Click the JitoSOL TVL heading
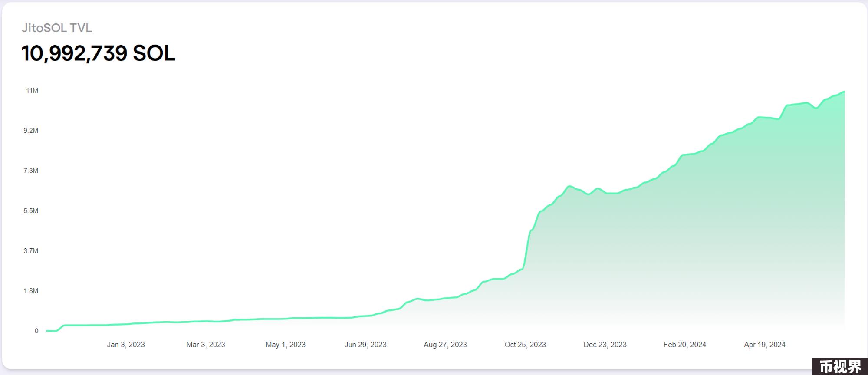 [57, 28]
